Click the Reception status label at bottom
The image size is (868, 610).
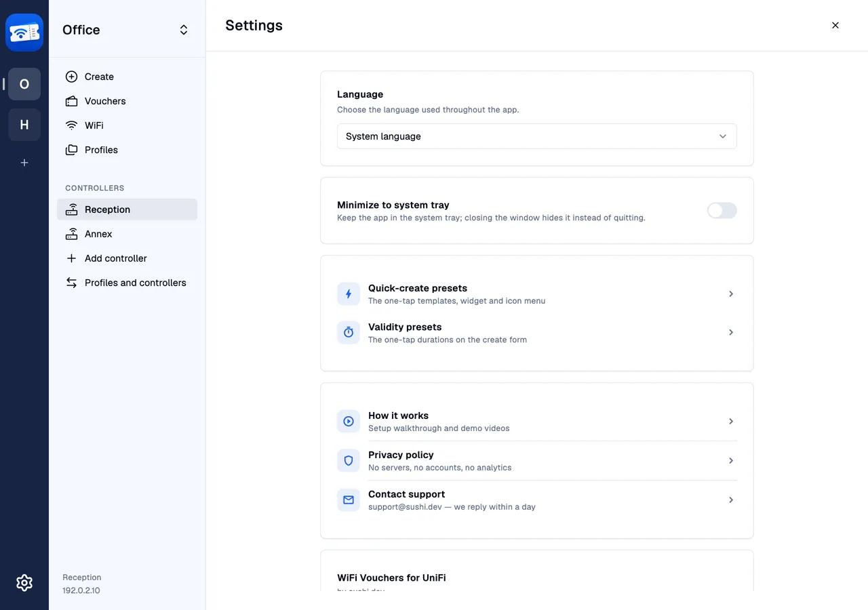(82, 577)
